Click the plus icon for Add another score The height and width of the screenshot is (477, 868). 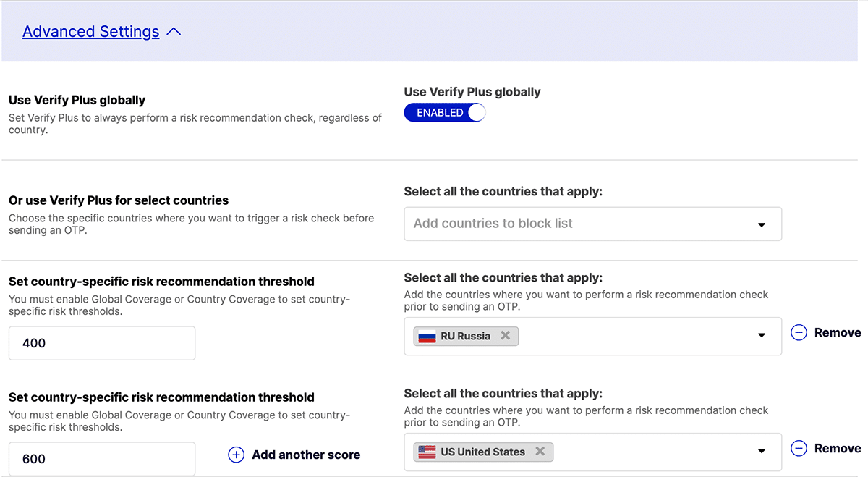(x=236, y=455)
